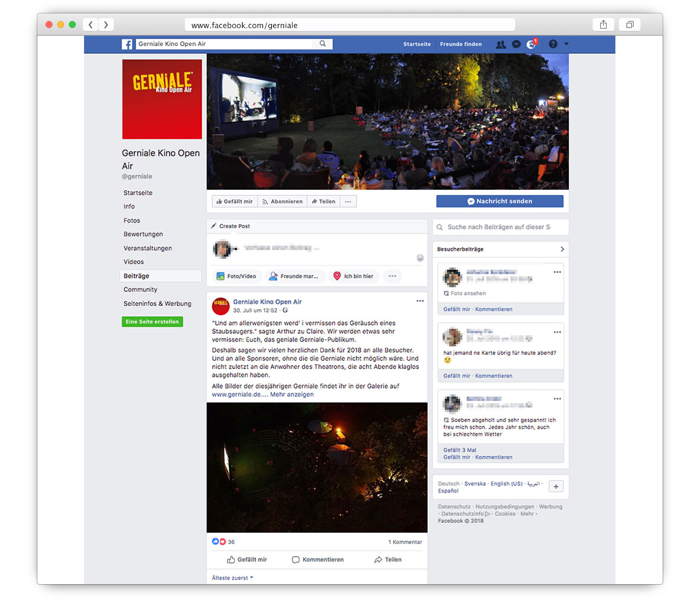This screenshot has width=700, height=611.
Task: Open the open-air cinema cover photo
Action: [x=388, y=122]
